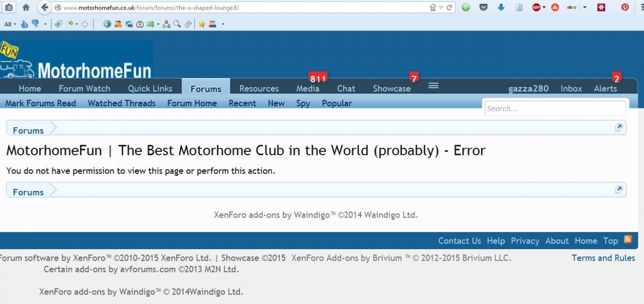The image size is (644, 304).
Task: Open the footer Privacy link
Action: 525,241
